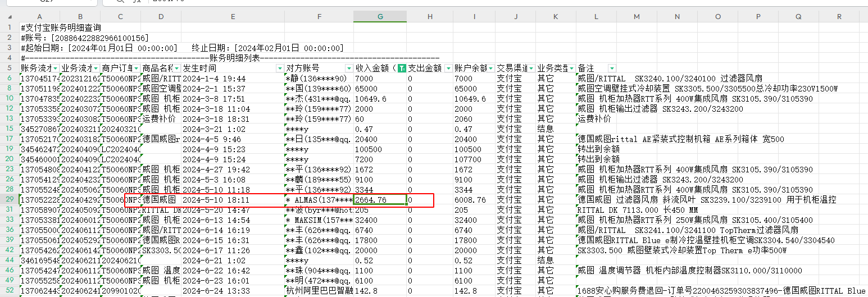The height and width of the screenshot is (297, 868).
Task: Select row 5 header
Action: (10, 68)
